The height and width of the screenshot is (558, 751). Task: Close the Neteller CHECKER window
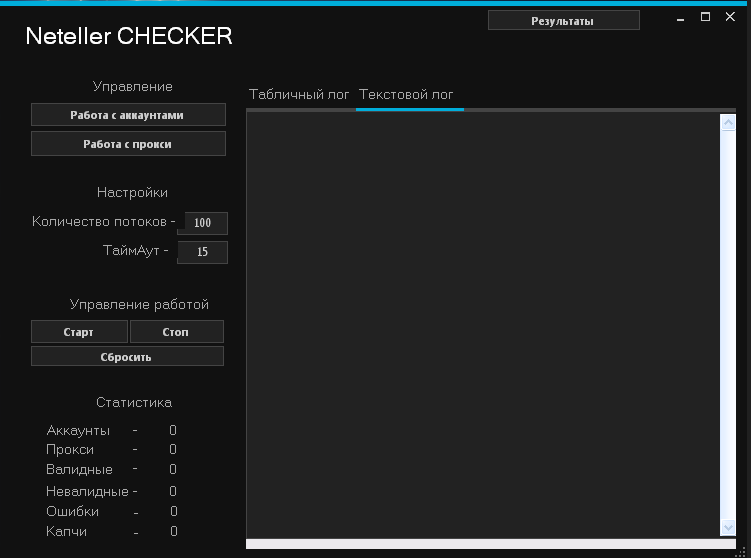[x=730, y=17]
